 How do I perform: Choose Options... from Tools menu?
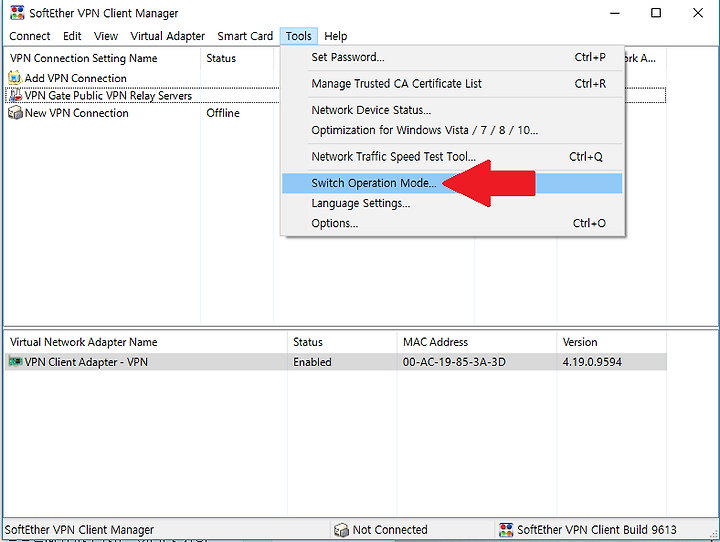[452, 223]
